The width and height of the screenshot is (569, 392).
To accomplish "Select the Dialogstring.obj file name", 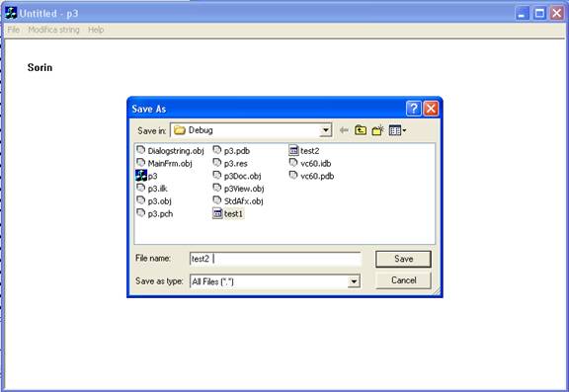I will (x=176, y=151).
